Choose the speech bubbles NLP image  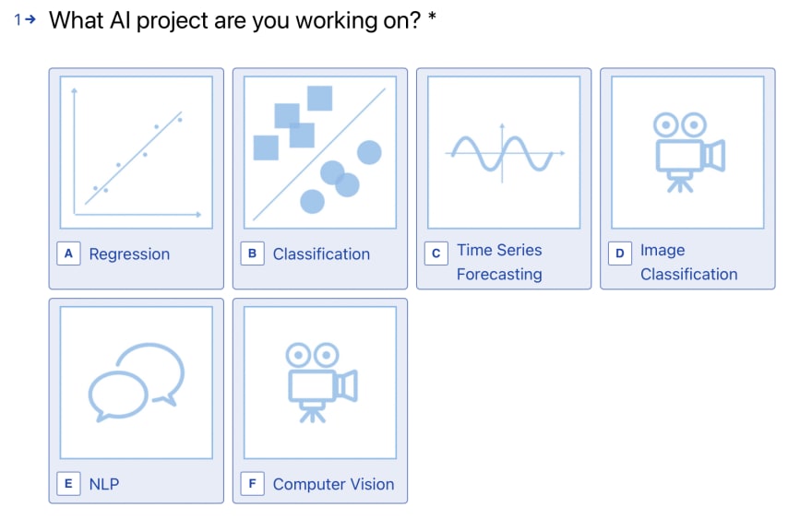137,383
